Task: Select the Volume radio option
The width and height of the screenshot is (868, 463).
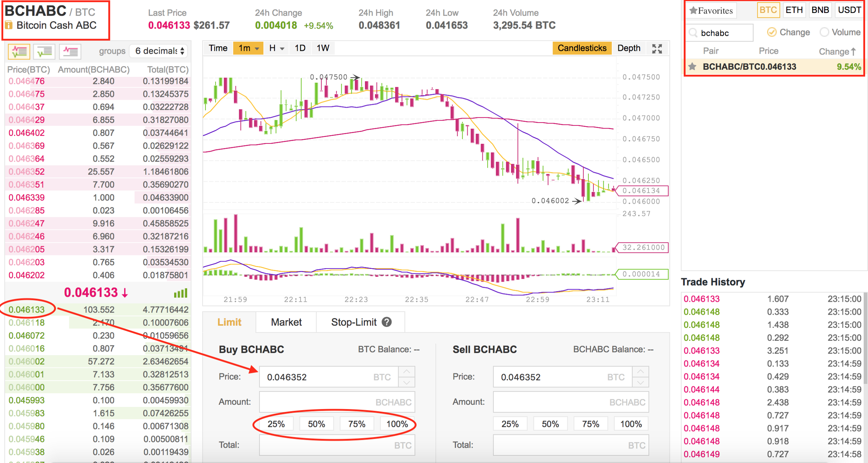Action: (x=824, y=32)
